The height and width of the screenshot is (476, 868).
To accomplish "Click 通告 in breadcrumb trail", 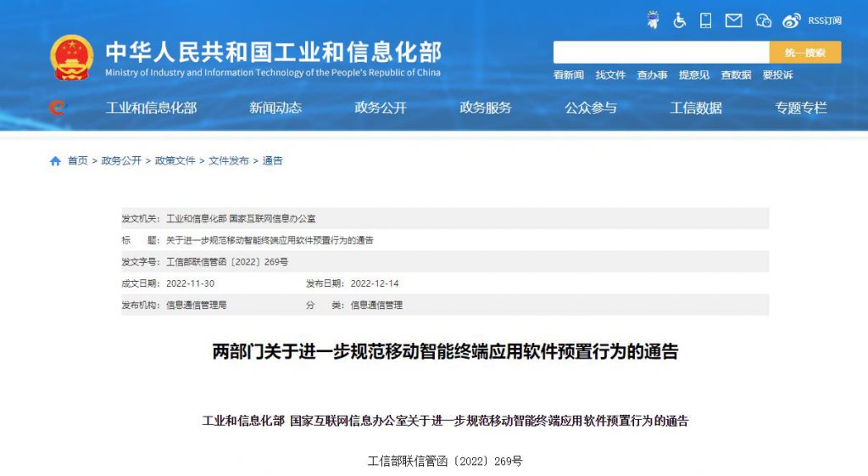I will 272,160.
